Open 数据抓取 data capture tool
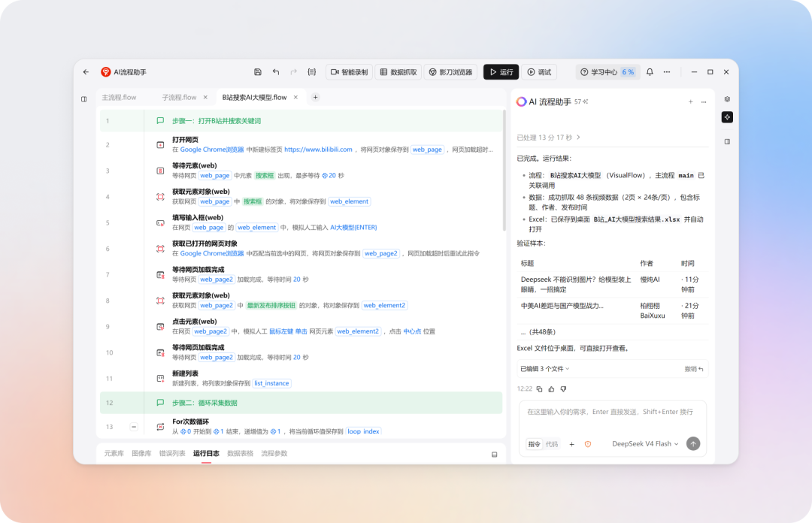 coord(398,72)
